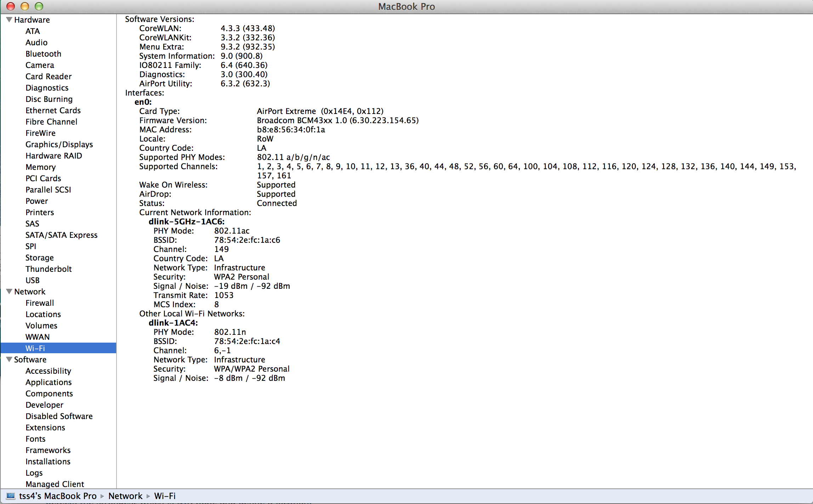Click Network in the breadcrumb path
Screen dimensions: 813x504
pos(125,496)
